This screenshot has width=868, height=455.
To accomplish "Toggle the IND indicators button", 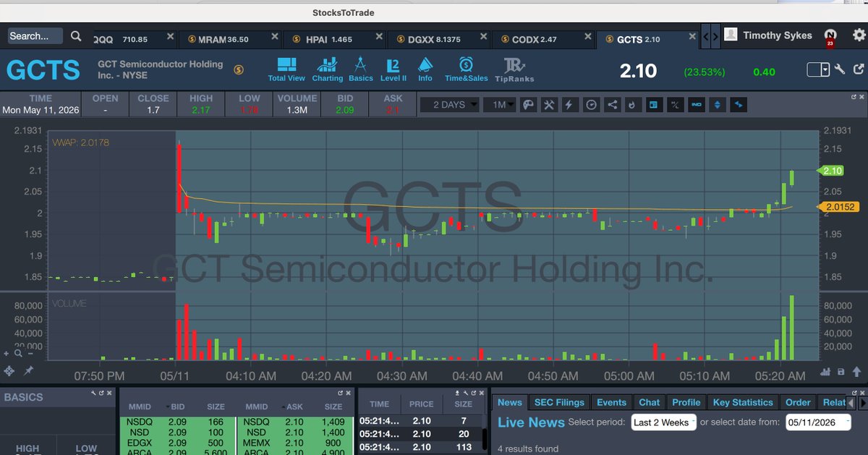I will tap(697, 105).
